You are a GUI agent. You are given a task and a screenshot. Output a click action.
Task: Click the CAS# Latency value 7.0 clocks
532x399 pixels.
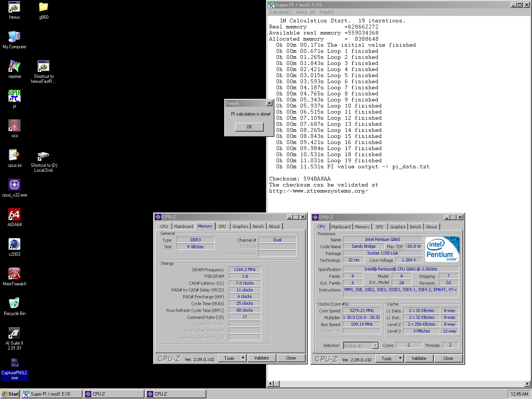click(x=245, y=283)
